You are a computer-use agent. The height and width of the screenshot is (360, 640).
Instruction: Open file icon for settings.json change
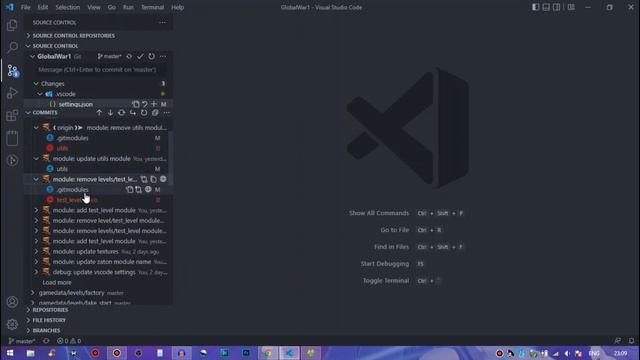tap(136, 104)
